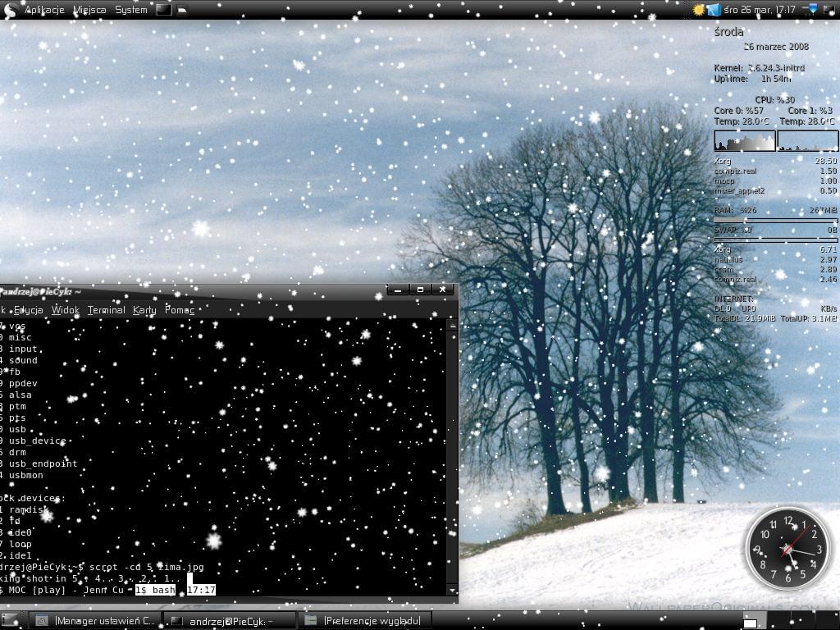
Task: Click the Kernel 2.6.24.3-initrd text in conky
Action: pos(759,68)
